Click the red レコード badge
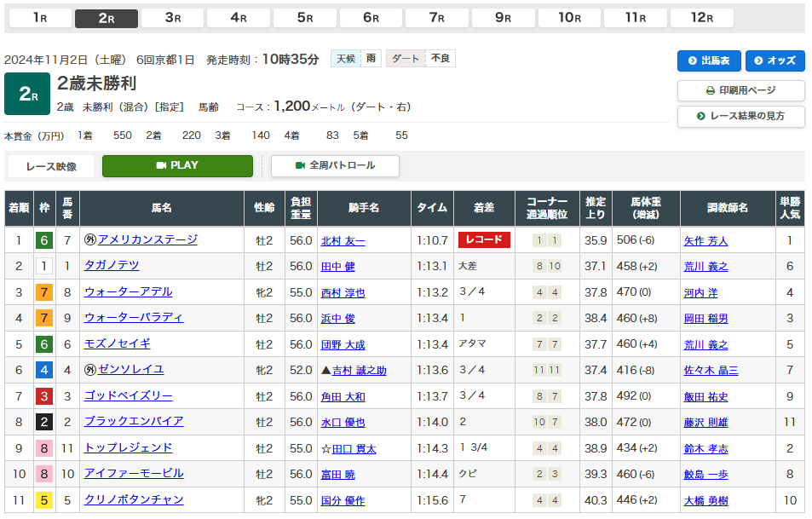The width and height of the screenshot is (812, 519). (484, 240)
